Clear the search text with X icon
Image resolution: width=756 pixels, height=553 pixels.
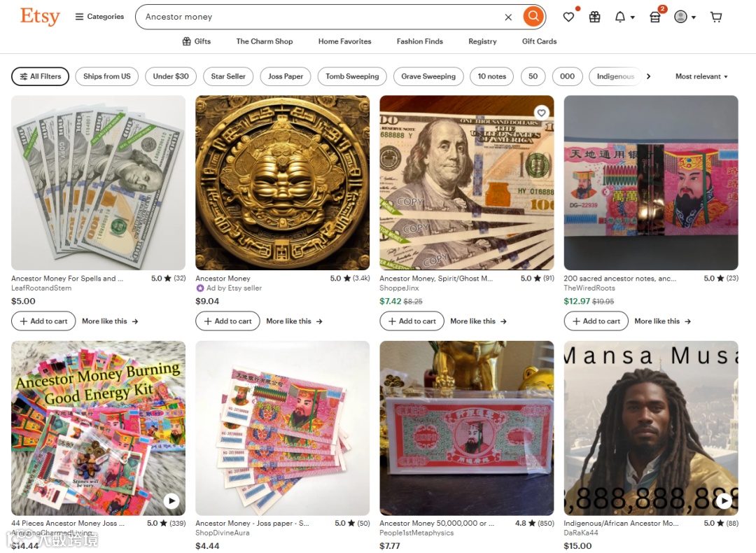point(508,17)
